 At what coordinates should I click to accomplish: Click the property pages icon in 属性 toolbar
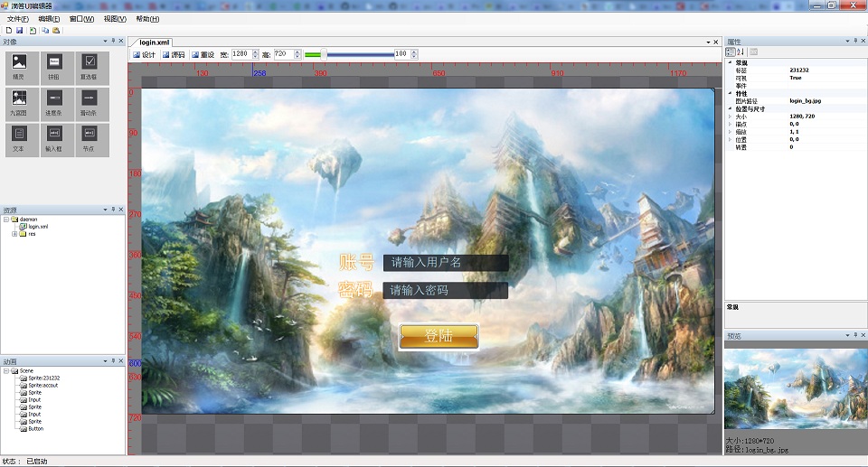point(753,52)
